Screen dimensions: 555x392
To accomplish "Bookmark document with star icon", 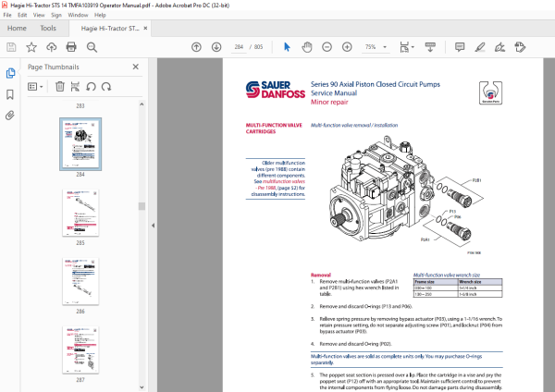I will click(31, 47).
